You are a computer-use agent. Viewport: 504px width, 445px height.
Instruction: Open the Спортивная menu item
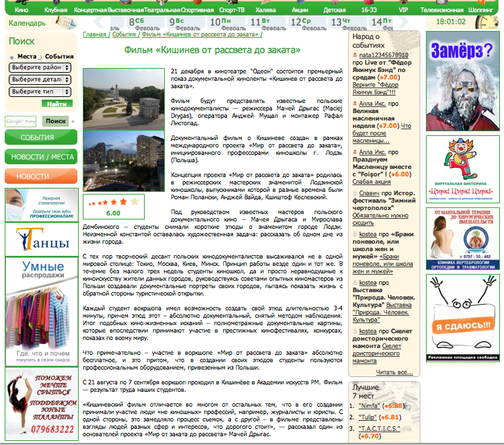(x=197, y=10)
